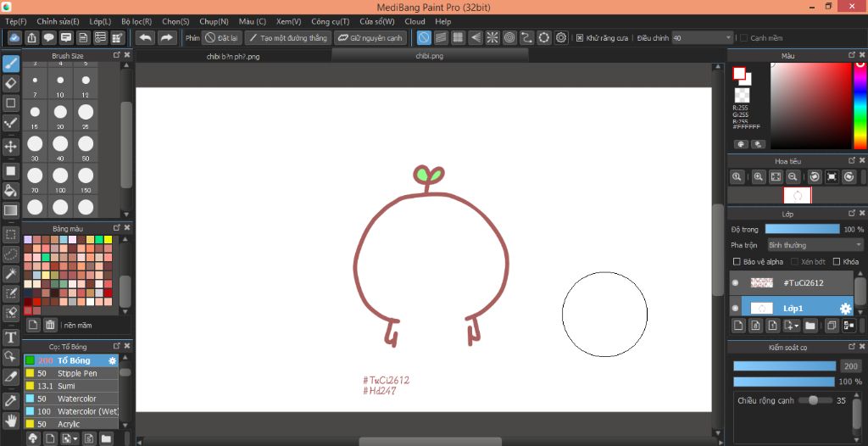Open the Bộ lọc(R) menu
This screenshot has height=446, width=868.
136,21
